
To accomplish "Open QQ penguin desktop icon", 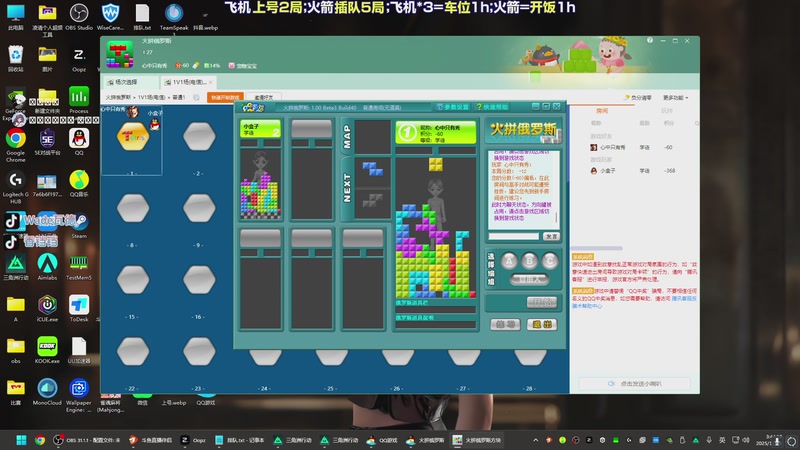I will [79, 142].
